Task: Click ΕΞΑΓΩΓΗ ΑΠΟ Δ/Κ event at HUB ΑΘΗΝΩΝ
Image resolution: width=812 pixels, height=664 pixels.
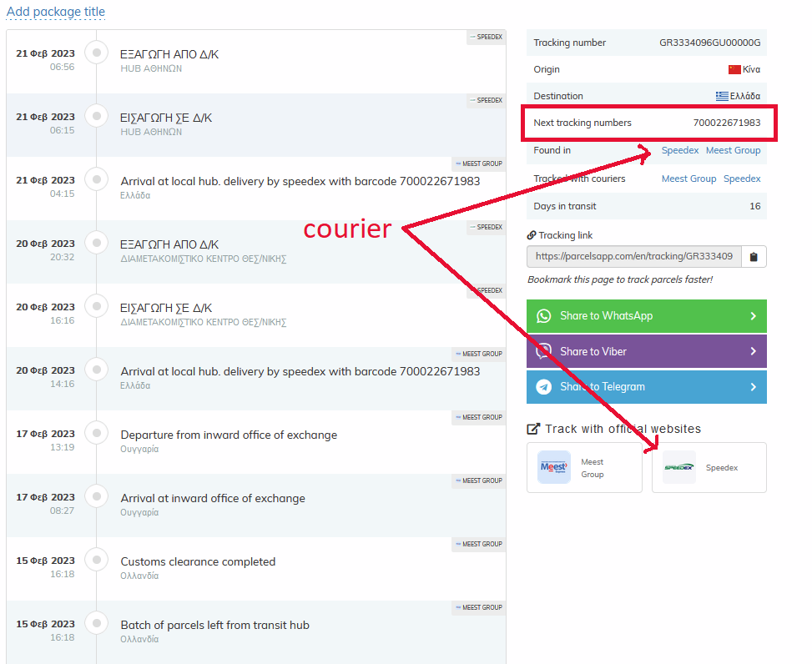Action: click(x=169, y=54)
